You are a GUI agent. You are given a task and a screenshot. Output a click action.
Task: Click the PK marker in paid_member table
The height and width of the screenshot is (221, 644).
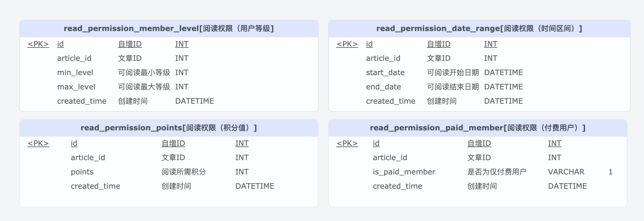click(x=347, y=143)
